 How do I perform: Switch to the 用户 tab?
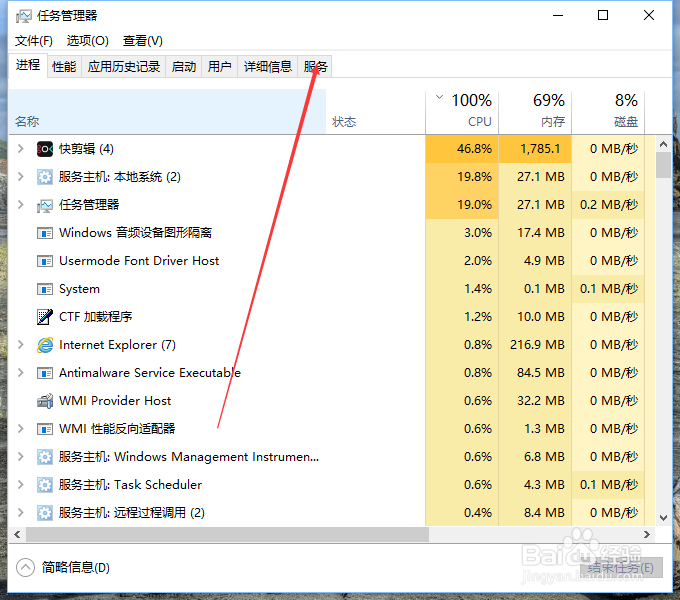219,67
